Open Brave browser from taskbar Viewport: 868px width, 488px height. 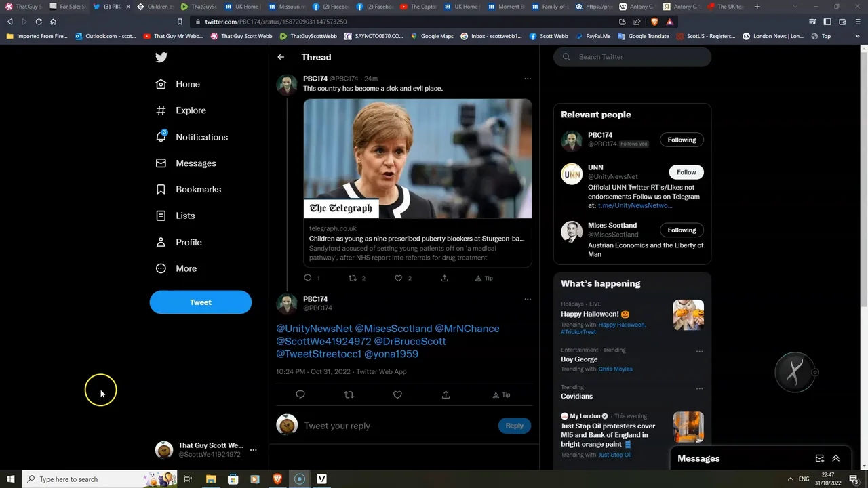pyautogui.click(x=277, y=479)
